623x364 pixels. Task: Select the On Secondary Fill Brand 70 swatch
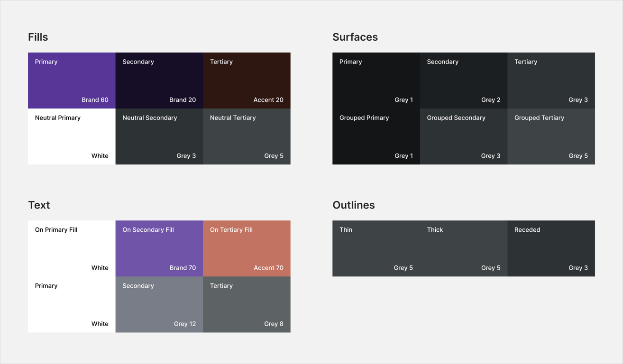click(159, 248)
